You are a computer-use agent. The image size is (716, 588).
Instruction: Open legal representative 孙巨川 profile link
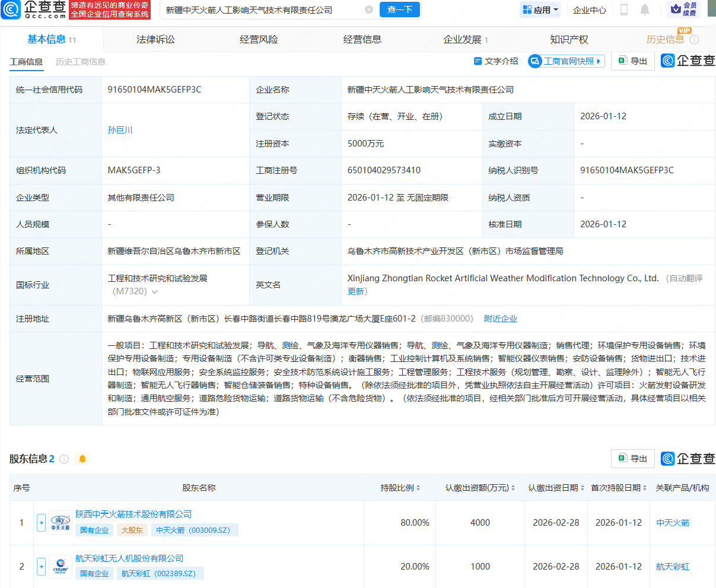click(x=120, y=130)
